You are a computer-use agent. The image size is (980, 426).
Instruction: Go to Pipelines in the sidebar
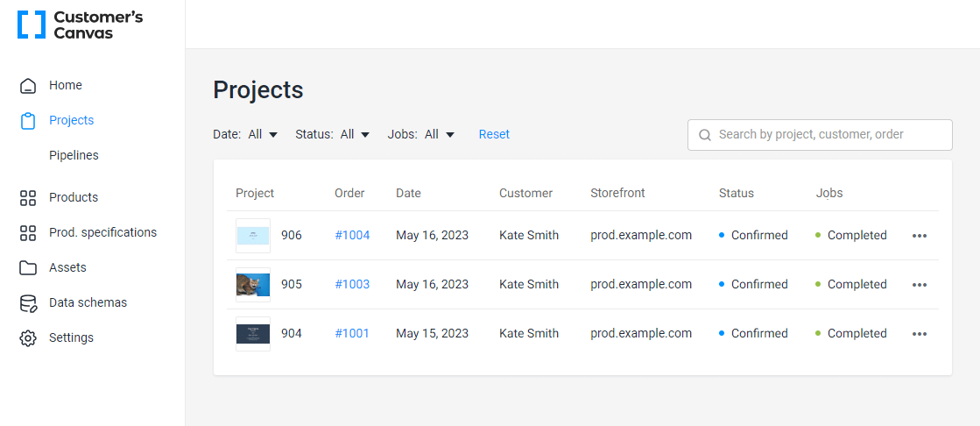click(x=74, y=155)
